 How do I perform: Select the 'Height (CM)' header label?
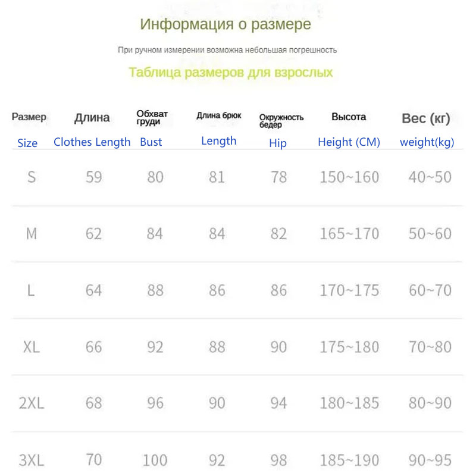pos(349,142)
